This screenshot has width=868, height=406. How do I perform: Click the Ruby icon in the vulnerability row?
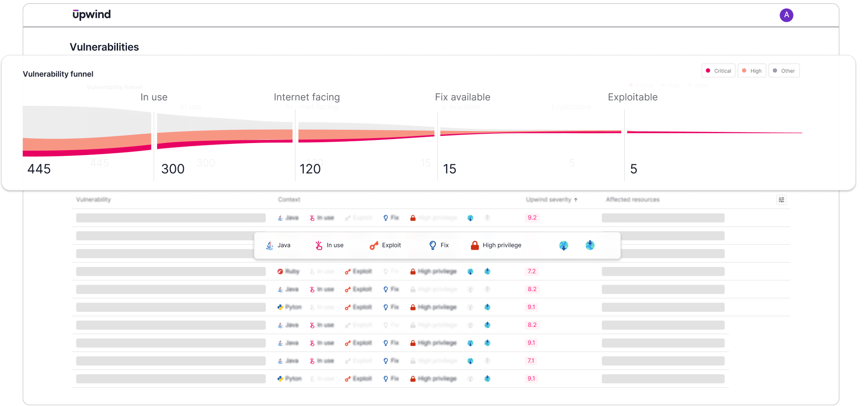pyautogui.click(x=280, y=271)
